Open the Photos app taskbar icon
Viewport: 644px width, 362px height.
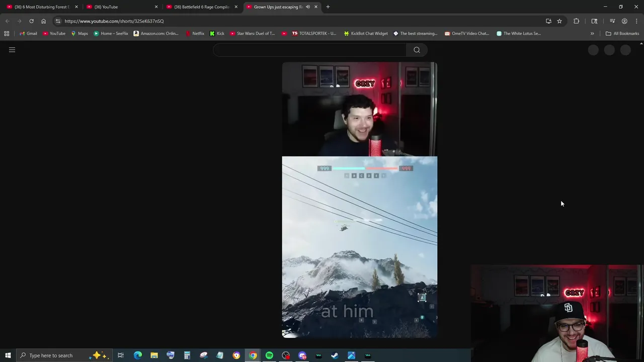[351, 355]
